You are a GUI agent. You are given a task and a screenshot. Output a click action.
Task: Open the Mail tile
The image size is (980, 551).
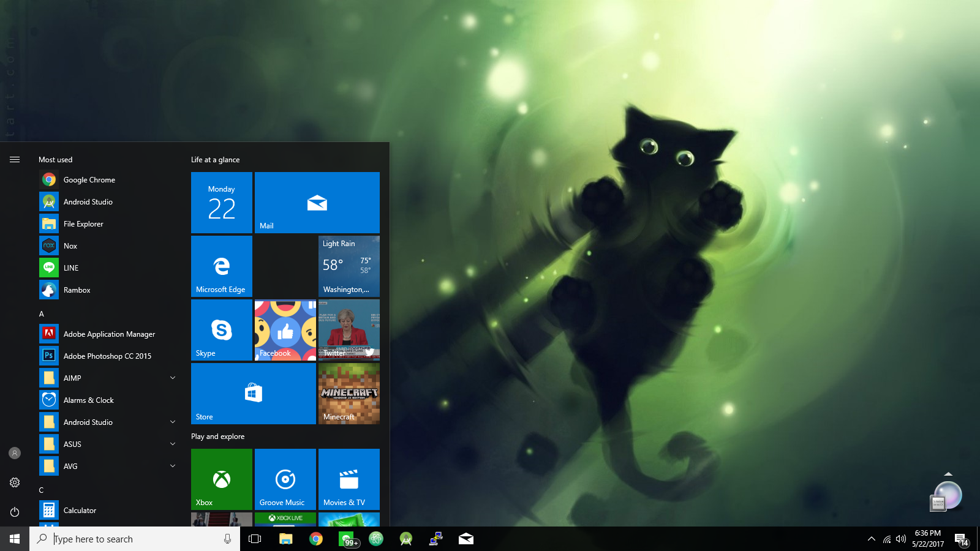(317, 203)
